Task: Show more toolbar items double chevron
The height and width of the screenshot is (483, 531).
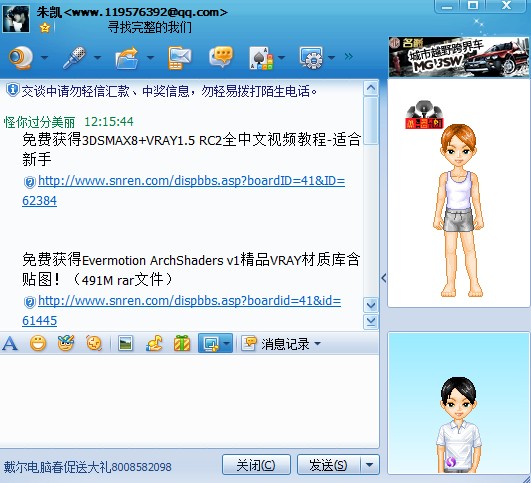Action: click(348, 56)
